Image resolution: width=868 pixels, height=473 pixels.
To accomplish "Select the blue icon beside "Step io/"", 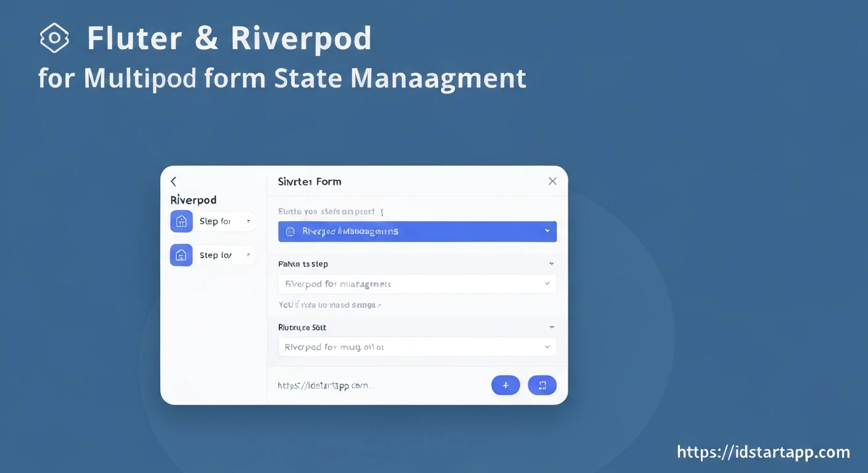I will tap(181, 254).
